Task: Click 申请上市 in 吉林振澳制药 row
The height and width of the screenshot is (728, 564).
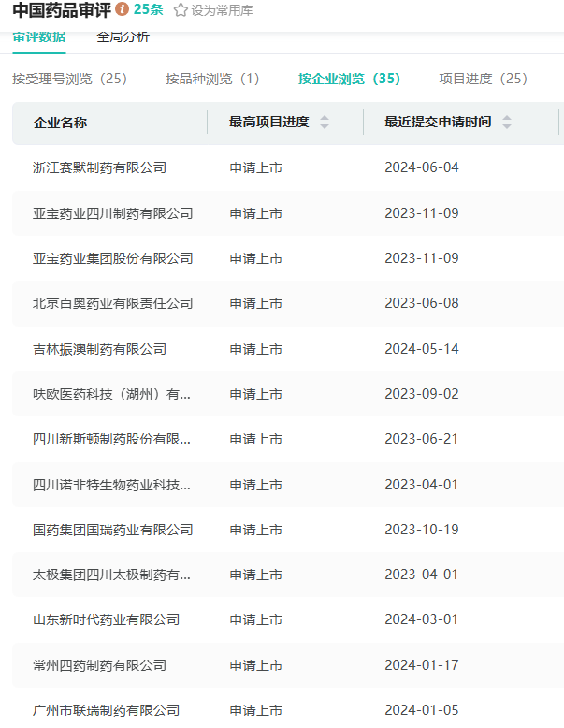Action: (x=255, y=349)
